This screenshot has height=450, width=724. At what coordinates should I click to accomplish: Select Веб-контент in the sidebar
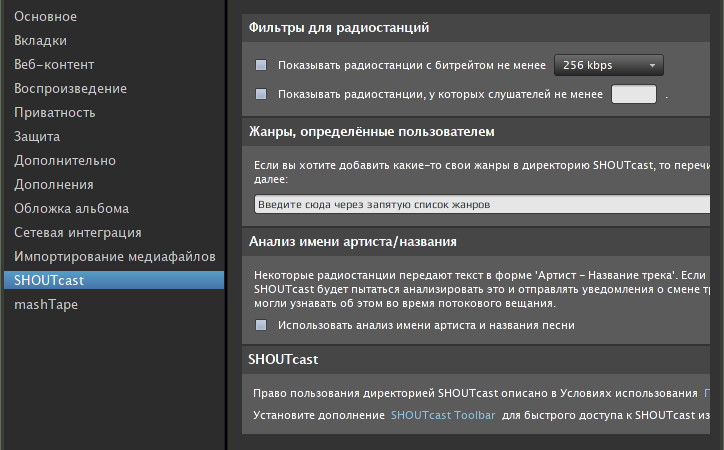click(54, 65)
